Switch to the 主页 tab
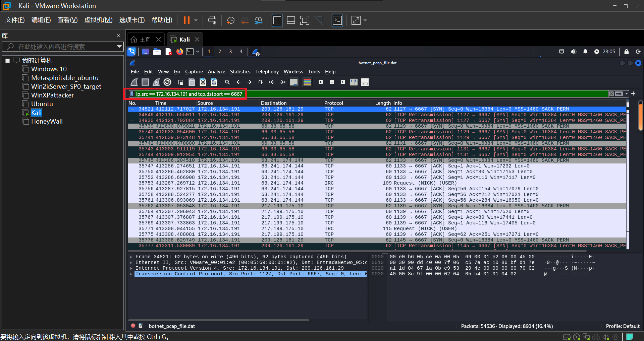Screen dimensions: 644x341 [x=145, y=40]
